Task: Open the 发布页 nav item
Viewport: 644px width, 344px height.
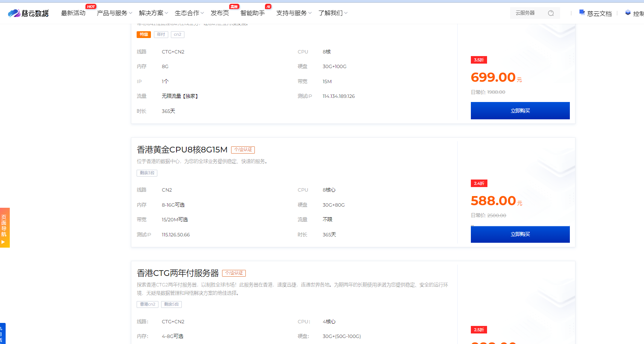Action: click(220, 13)
